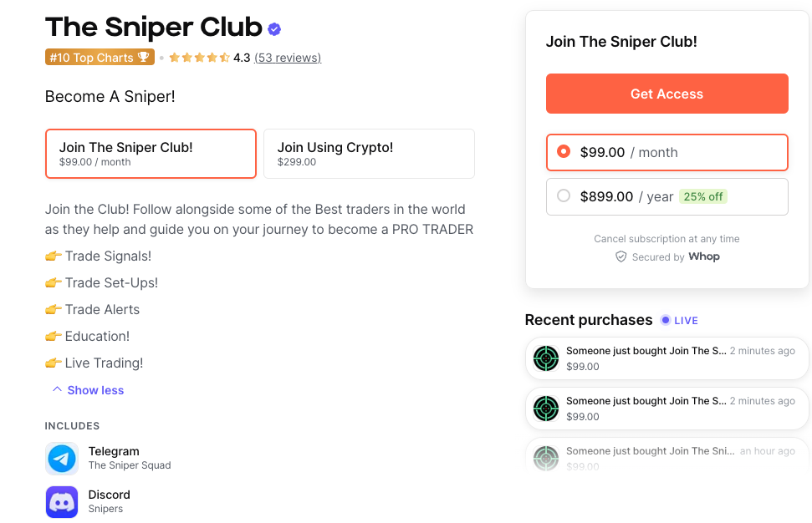Open the 53 reviews link
This screenshot has width=812, height=523.
click(288, 57)
